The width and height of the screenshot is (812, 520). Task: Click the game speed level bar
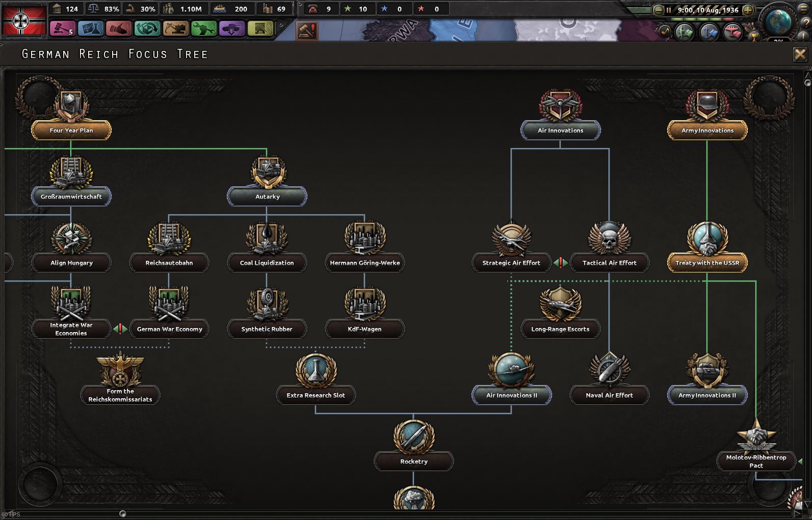coord(703,19)
